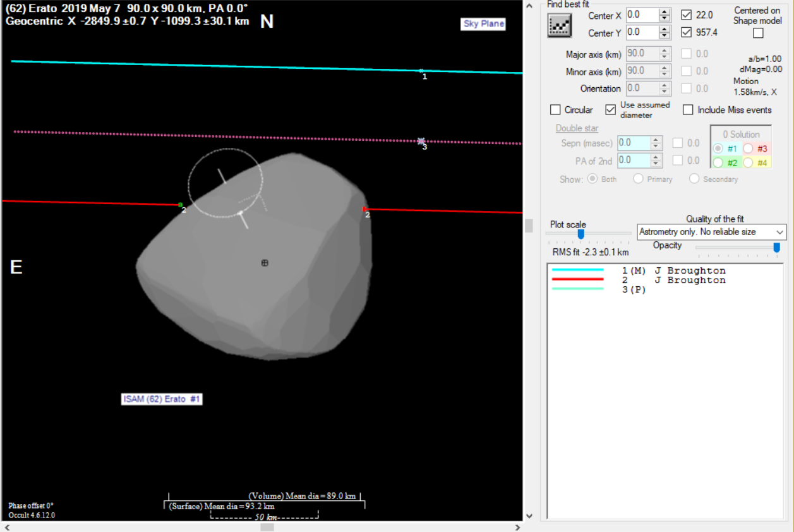This screenshot has height=532, width=794.
Task: Click the plot's vertical scrollbar thumb
Action: [528, 226]
